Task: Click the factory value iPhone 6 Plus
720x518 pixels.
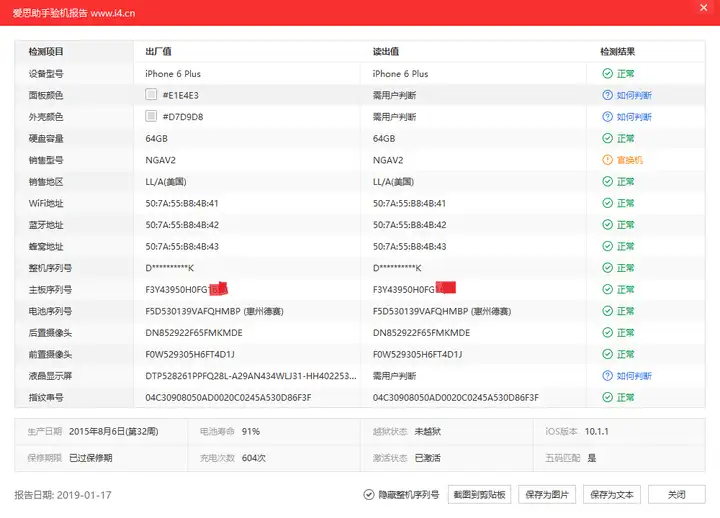Action: (173, 74)
